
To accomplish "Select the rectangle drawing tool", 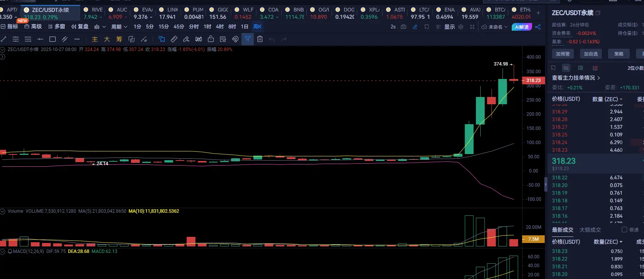I will click(x=53, y=39).
